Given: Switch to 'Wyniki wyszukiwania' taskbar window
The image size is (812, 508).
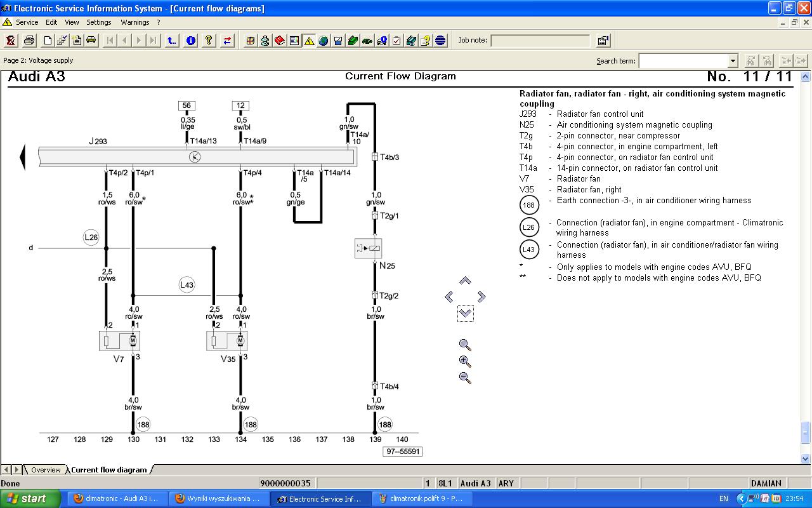Looking at the screenshot, I should point(219,498).
